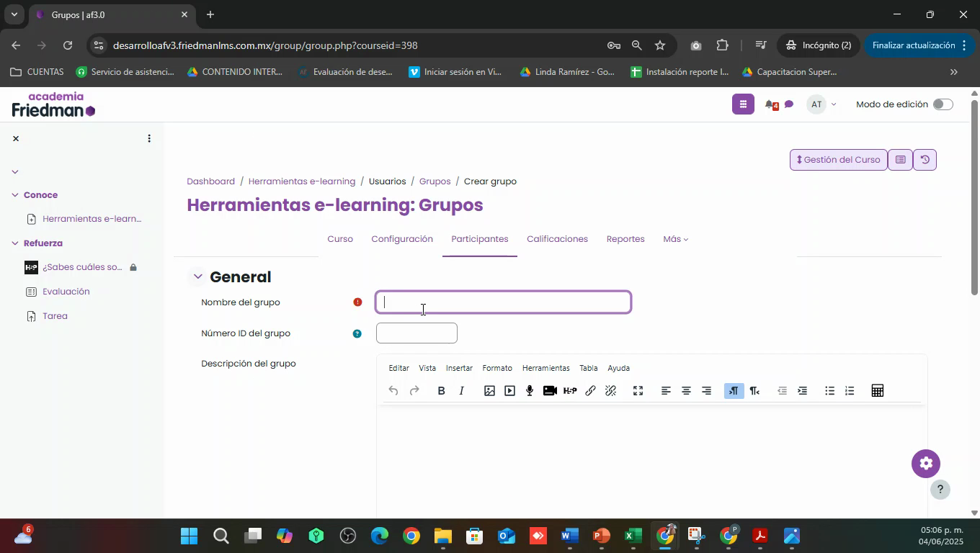The width and height of the screenshot is (980, 553).
Task: Open the Editar menu in the editor
Action: (398, 368)
